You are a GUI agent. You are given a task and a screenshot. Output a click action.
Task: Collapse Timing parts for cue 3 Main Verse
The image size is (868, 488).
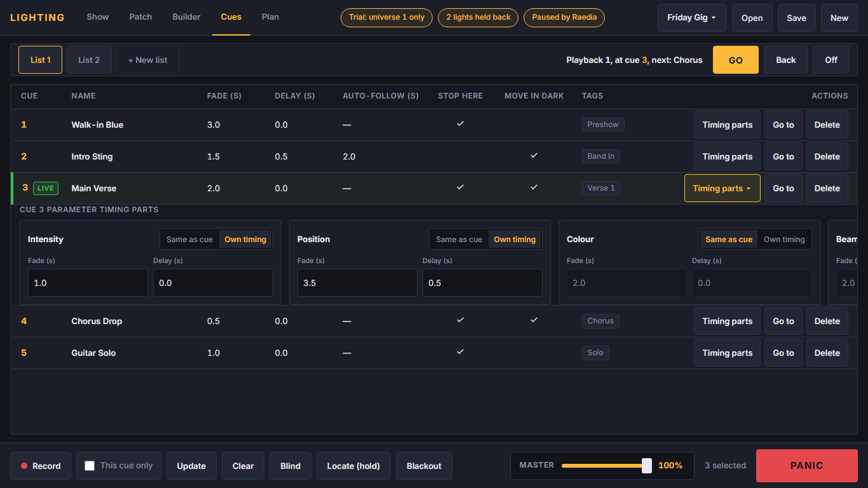722,188
